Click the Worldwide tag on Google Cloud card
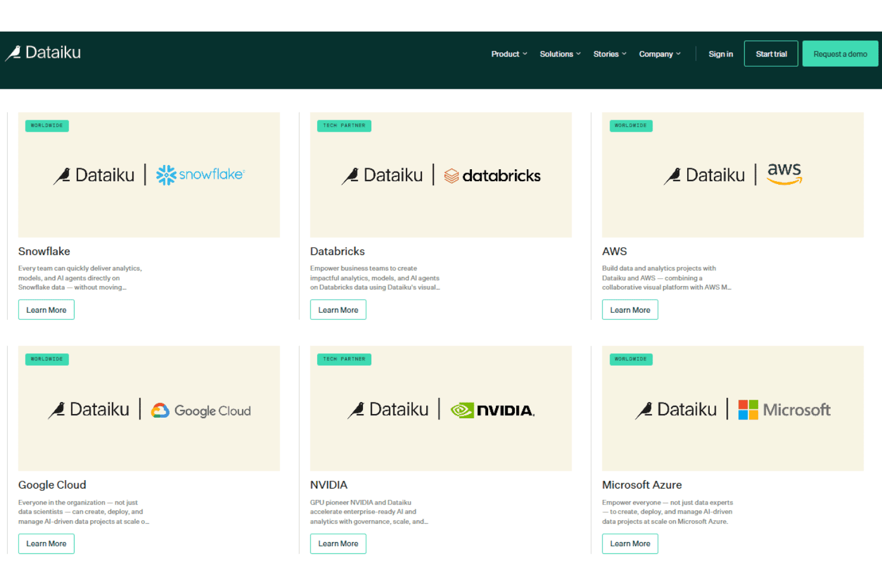The image size is (882, 588). (x=47, y=359)
